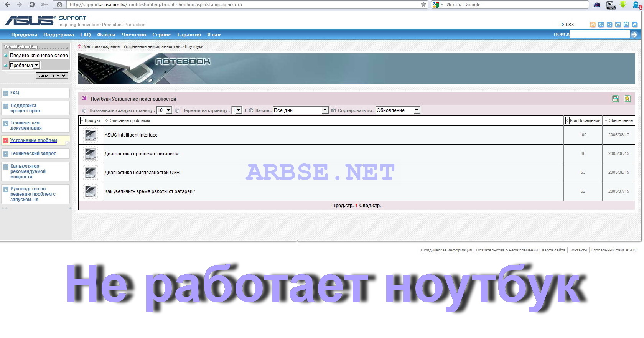
Task: Click the orange RSS feed icon
Action: tap(593, 25)
